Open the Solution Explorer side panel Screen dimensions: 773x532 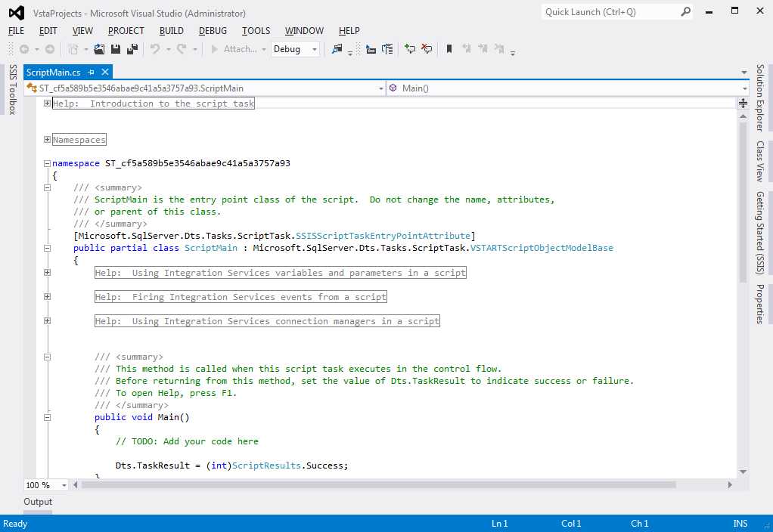pyautogui.click(x=760, y=97)
